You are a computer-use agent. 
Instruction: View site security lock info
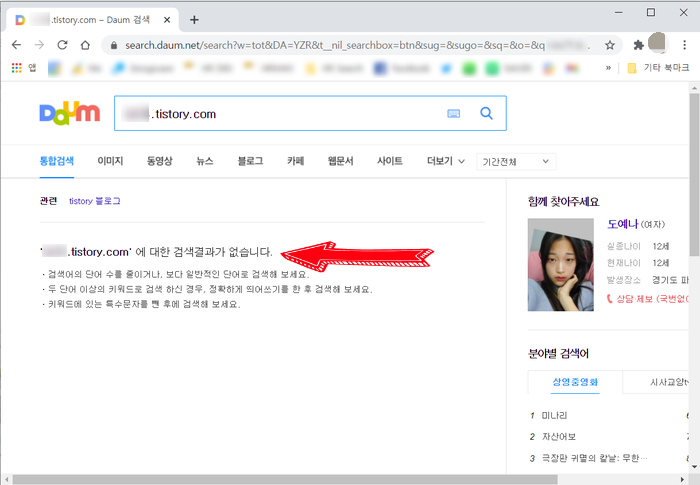click(114, 45)
